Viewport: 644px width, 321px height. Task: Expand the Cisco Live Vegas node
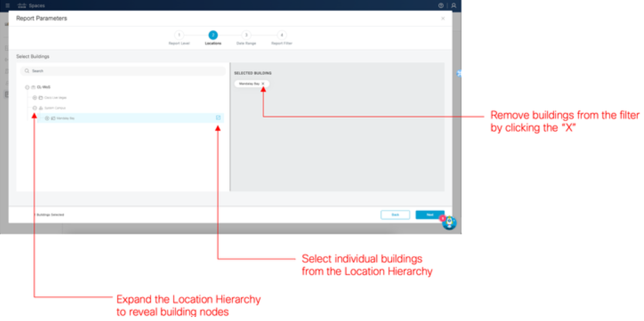[x=35, y=98]
